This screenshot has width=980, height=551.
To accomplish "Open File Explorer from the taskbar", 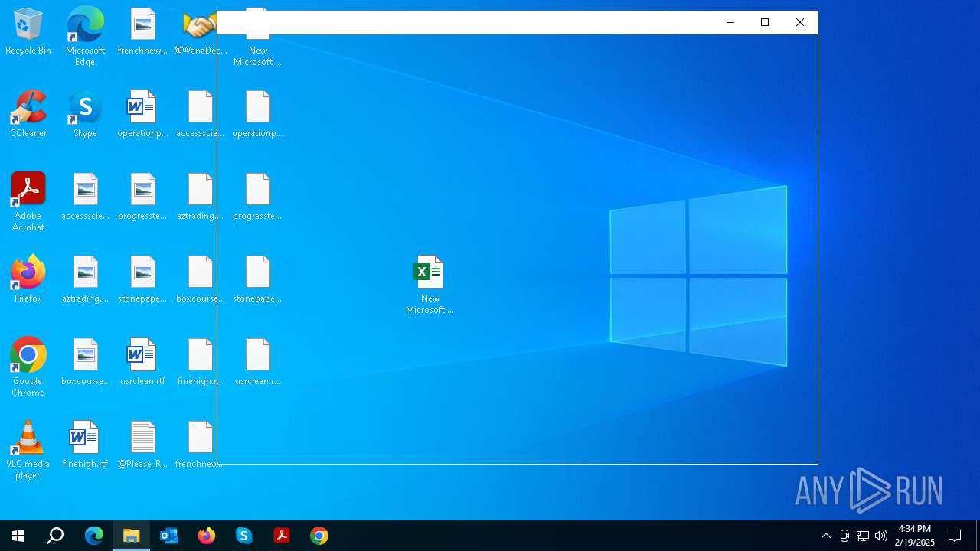I will (132, 536).
